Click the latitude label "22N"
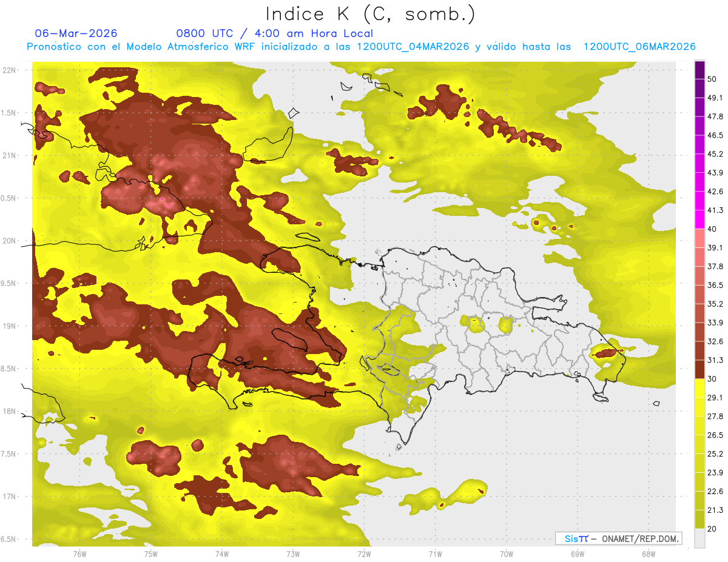Viewport: 728px width, 562px height. pyautogui.click(x=8, y=70)
